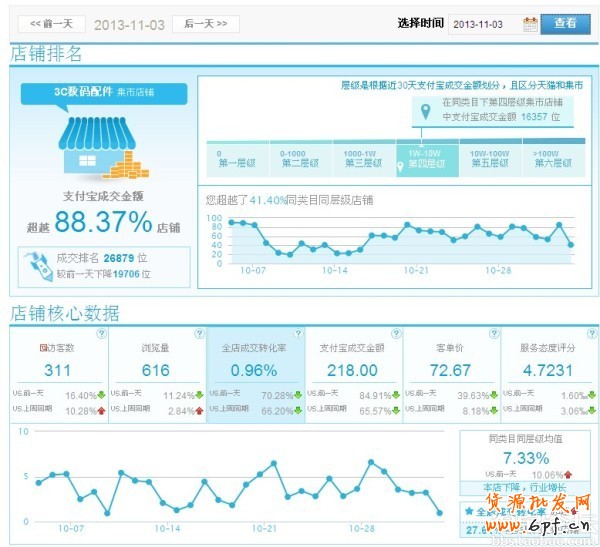Click the 选择时间 date input field
Viewport: 600px width, 547px height.
tap(485, 23)
